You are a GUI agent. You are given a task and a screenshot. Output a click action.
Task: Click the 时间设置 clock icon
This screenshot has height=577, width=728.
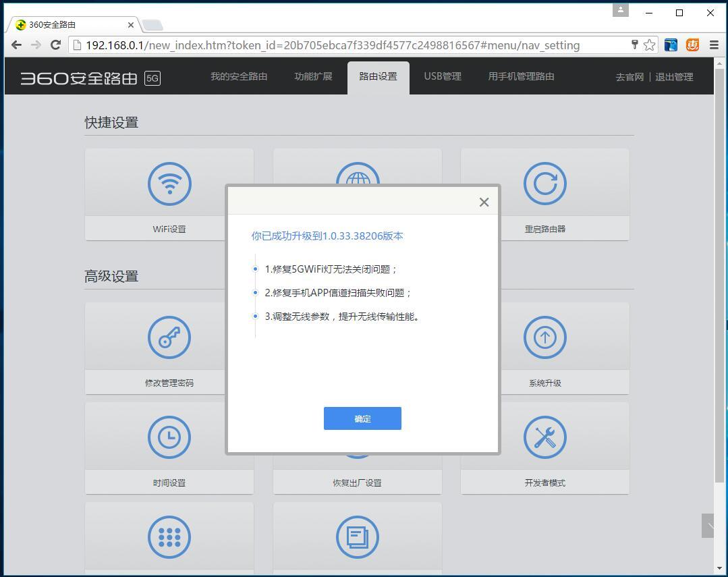169,437
